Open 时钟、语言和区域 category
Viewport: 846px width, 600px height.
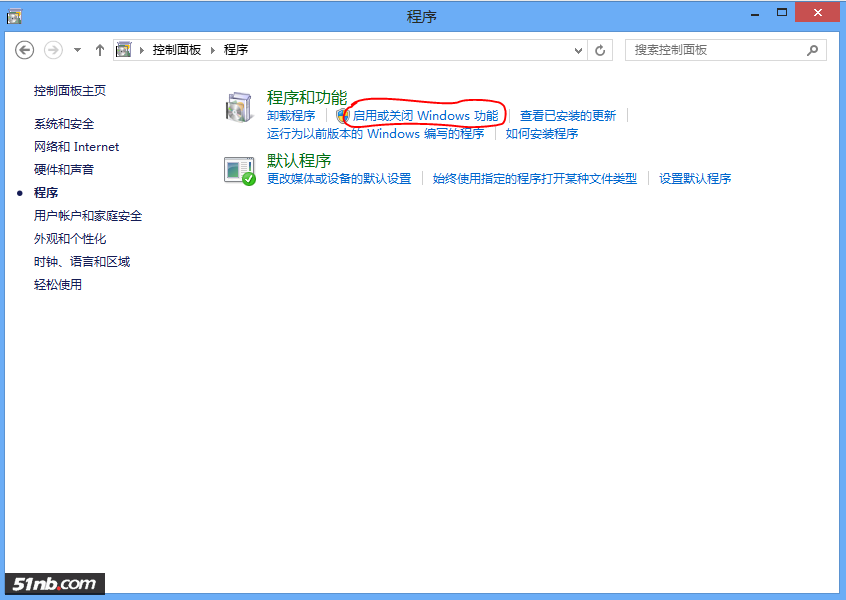[x=82, y=262]
